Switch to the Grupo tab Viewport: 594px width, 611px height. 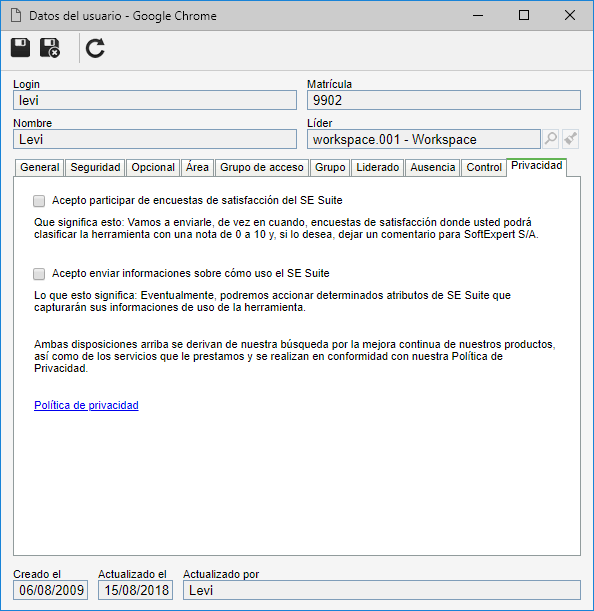(330, 168)
